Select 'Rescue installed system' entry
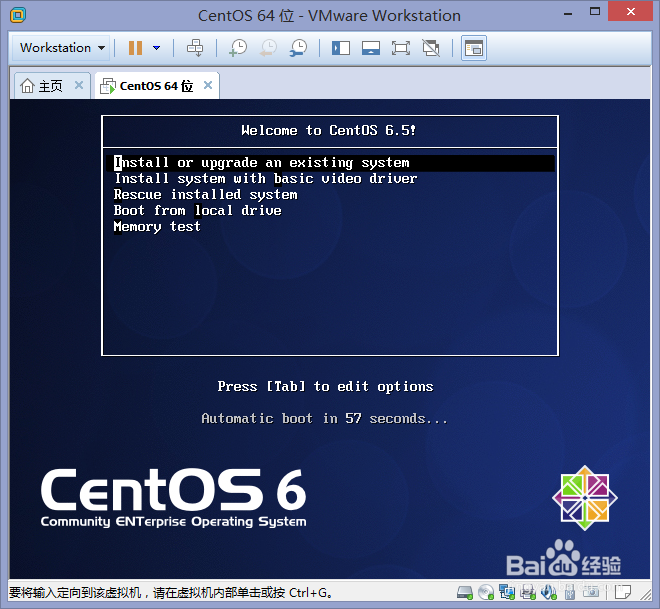 click(x=205, y=194)
